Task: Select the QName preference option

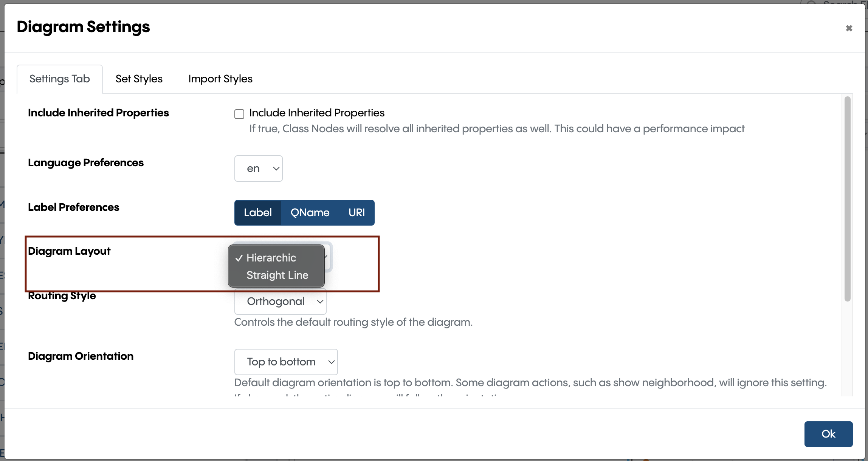Action: (309, 212)
